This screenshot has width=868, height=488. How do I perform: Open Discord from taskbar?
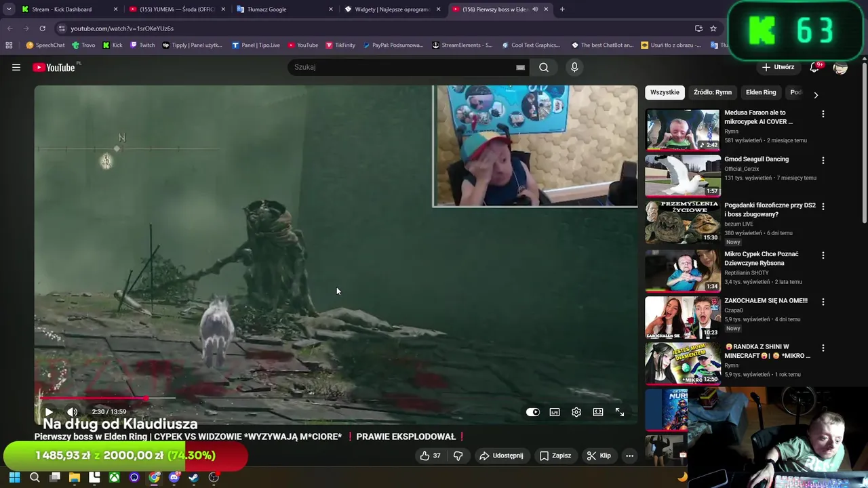[x=174, y=477]
